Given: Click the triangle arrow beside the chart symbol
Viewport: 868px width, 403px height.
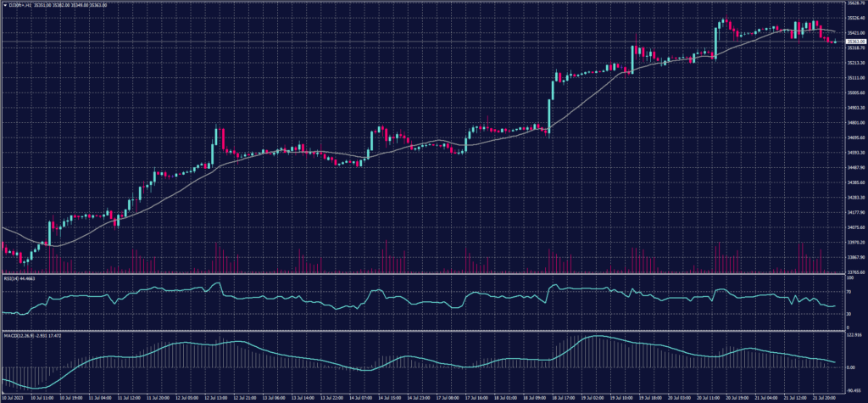Looking at the screenshot, I should click(4, 5).
